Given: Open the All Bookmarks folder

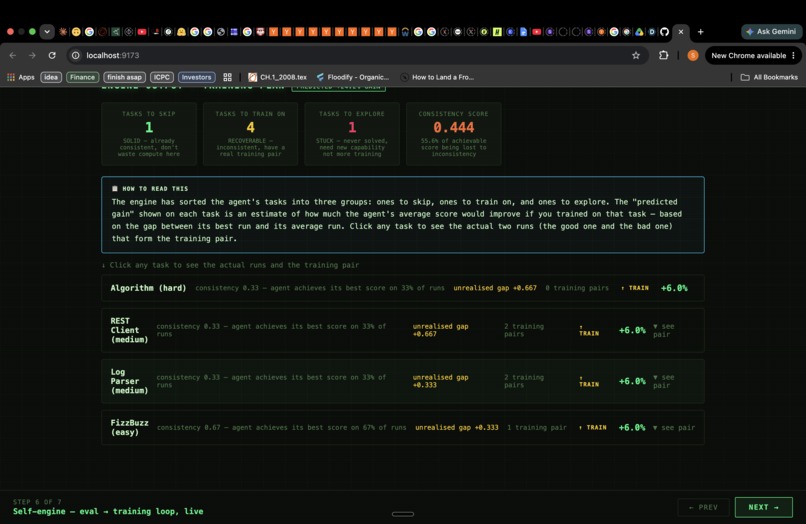Looking at the screenshot, I should [769, 77].
